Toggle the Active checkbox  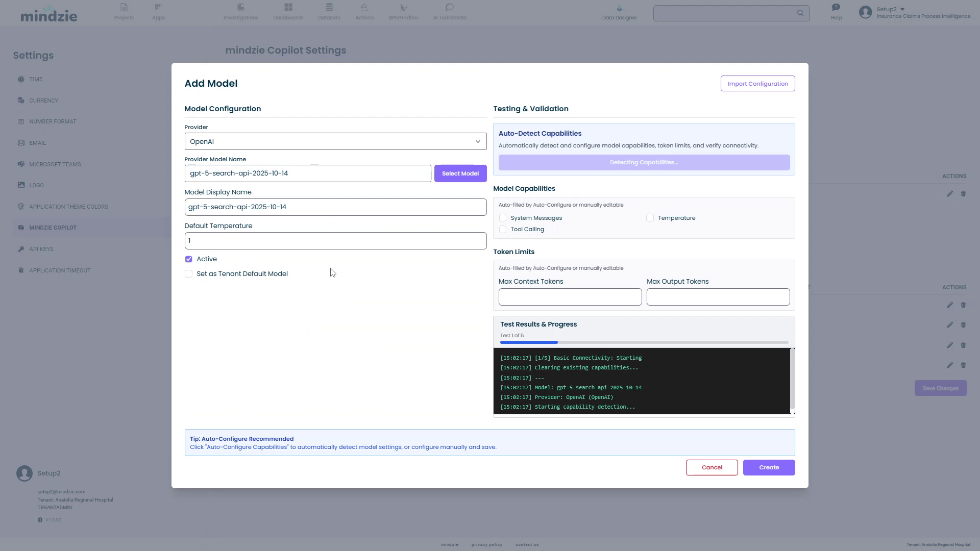(x=189, y=259)
